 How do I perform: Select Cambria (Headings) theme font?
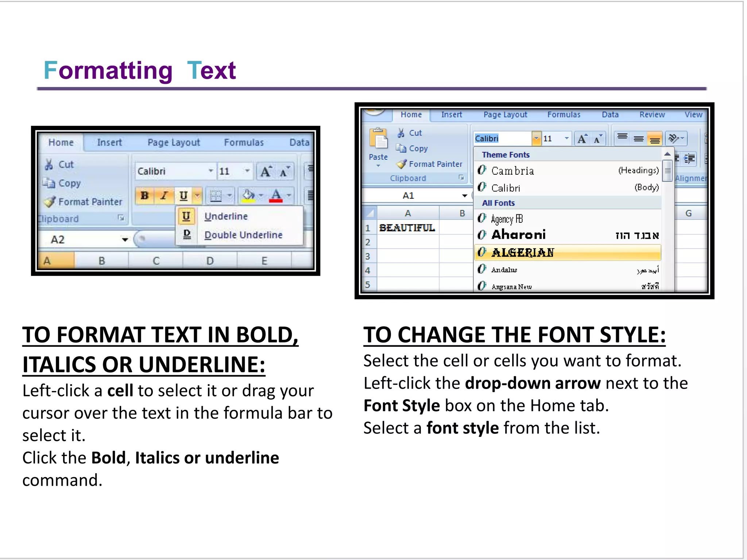[x=568, y=170]
